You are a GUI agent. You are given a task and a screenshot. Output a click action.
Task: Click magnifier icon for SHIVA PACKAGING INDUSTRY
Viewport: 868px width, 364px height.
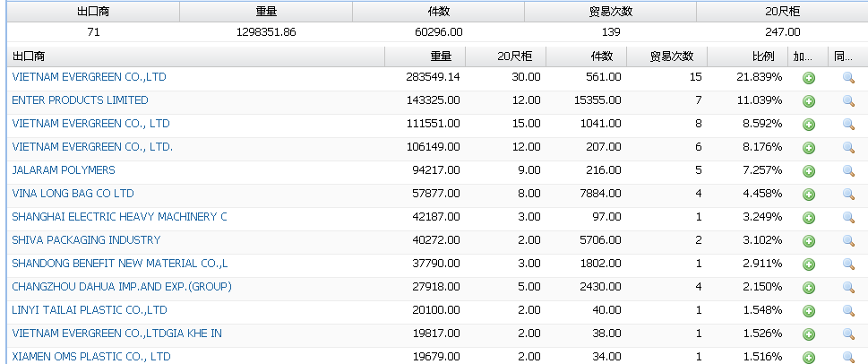tap(848, 241)
